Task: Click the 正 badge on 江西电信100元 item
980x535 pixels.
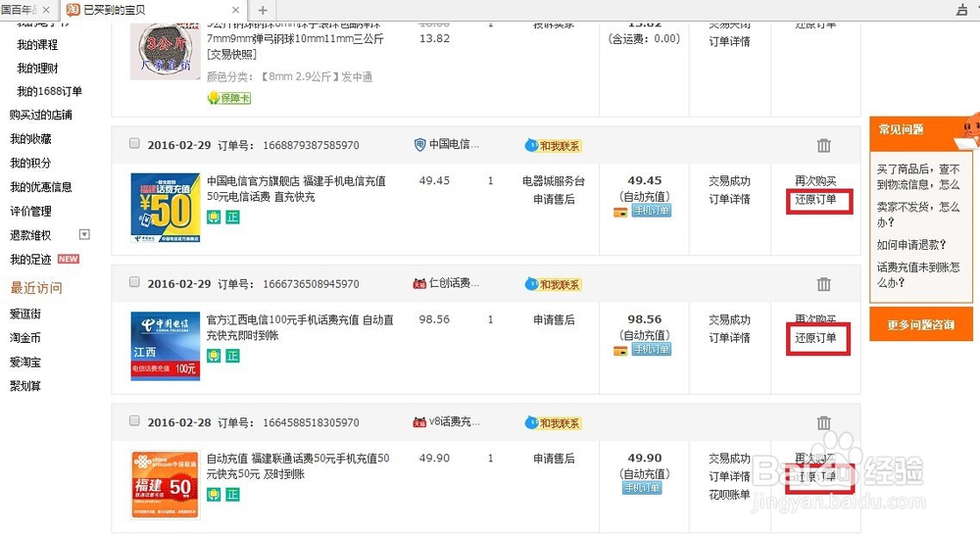Action: [x=232, y=356]
